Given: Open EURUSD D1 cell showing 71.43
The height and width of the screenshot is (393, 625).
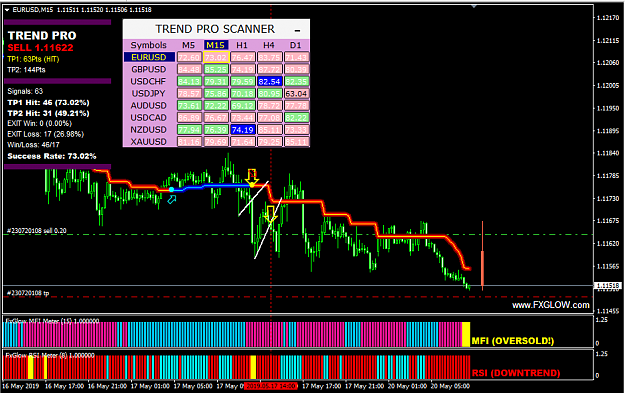Looking at the screenshot, I should tap(296, 57).
